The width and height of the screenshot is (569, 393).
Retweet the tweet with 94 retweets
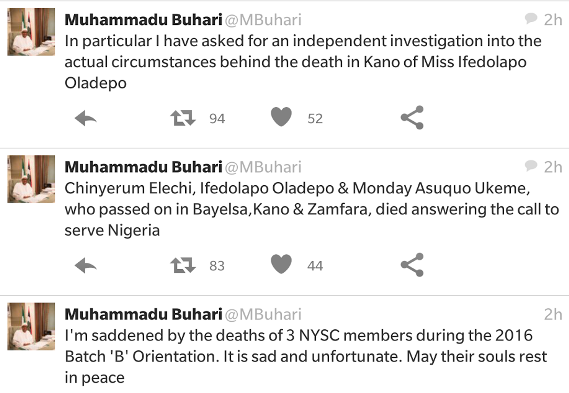[183, 118]
